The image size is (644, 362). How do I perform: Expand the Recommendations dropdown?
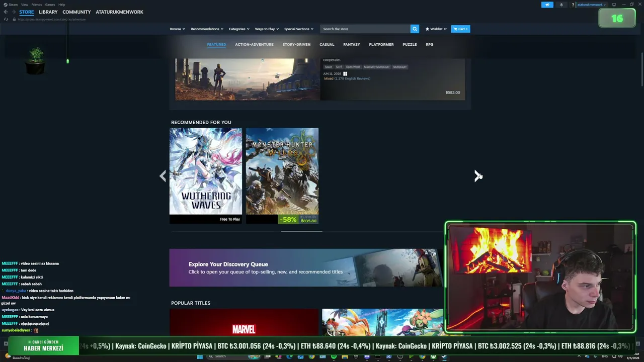[x=207, y=29]
